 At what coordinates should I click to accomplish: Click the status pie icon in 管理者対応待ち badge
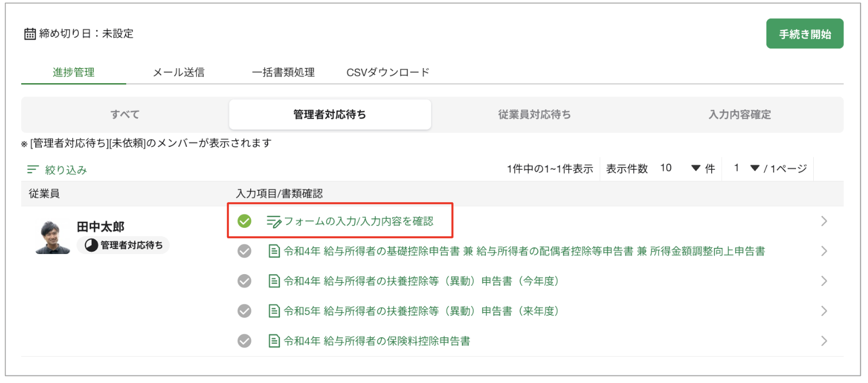[90, 245]
